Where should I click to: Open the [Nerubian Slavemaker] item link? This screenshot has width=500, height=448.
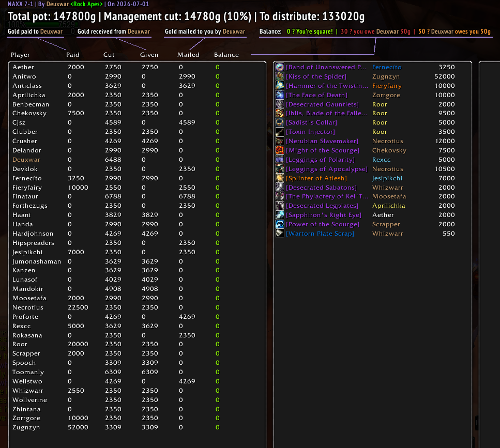click(x=322, y=141)
